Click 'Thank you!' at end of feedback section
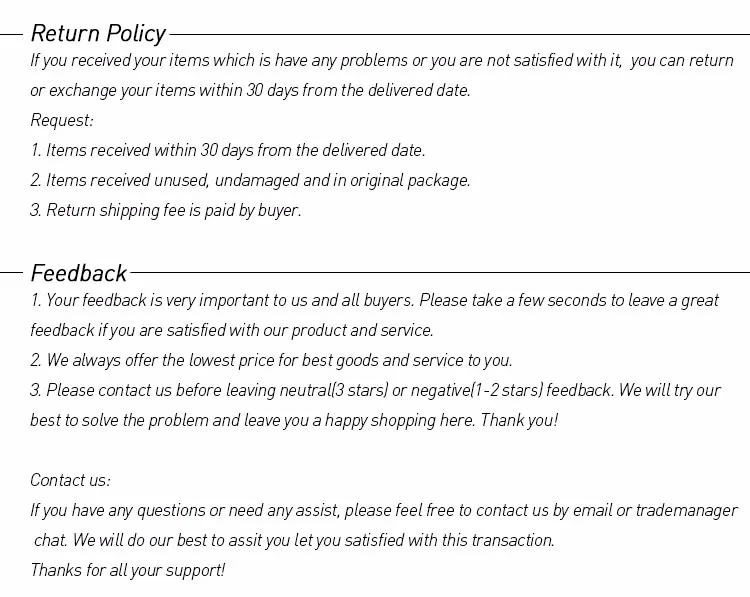This screenshot has width=750, height=597. tap(519, 420)
